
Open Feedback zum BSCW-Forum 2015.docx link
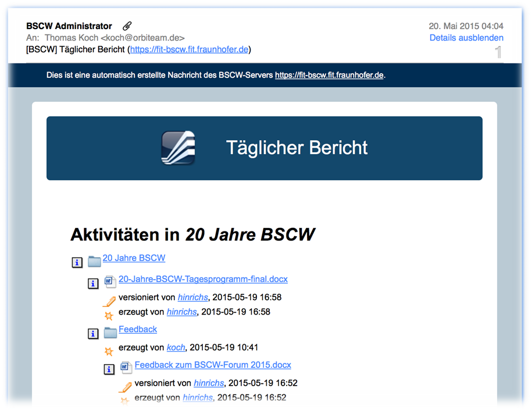213,365
